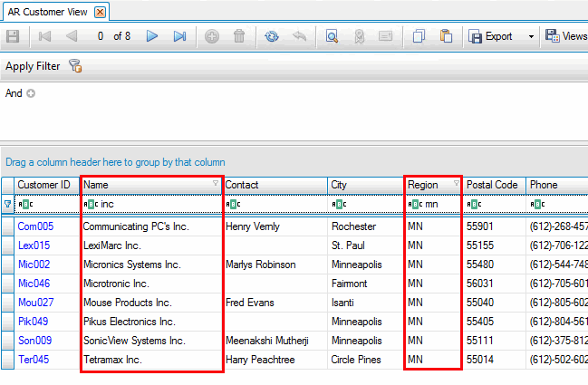Screen dimensions: 588x385
Task: Click the Copy icon
Action: click(419, 36)
